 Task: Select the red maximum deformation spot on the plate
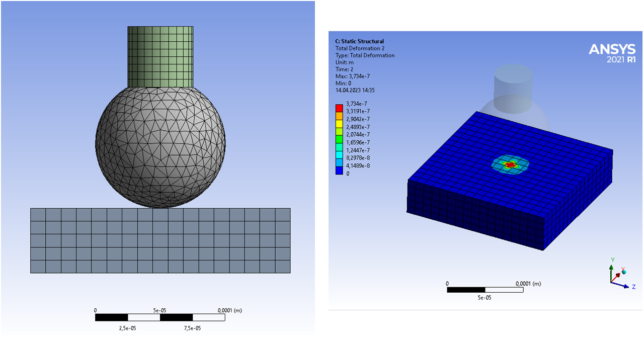(x=511, y=164)
